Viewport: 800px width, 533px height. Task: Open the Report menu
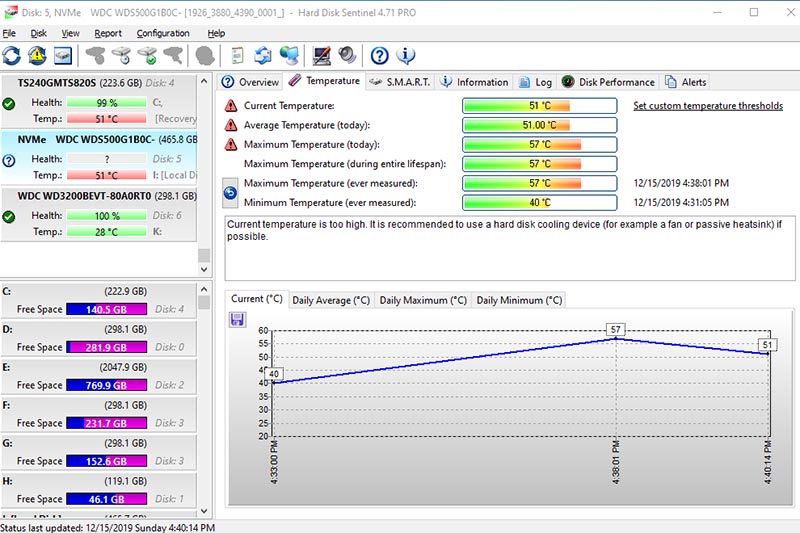106,33
